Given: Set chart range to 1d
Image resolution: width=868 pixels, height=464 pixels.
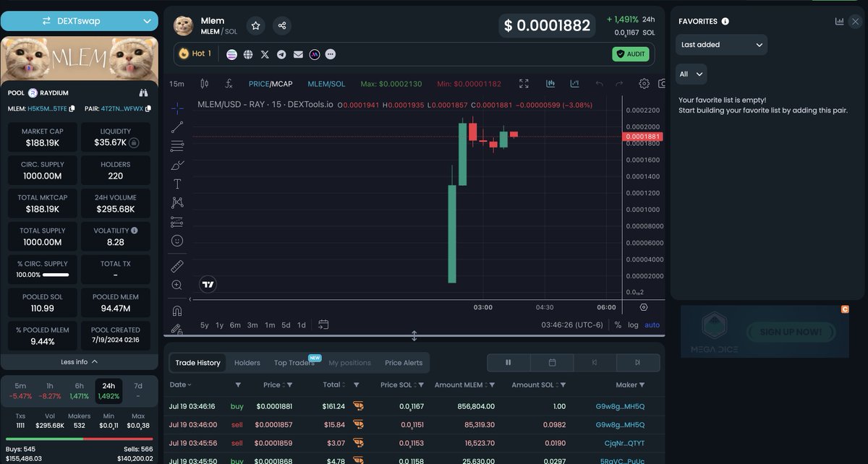Looking at the screenshot, I should 302,325.
